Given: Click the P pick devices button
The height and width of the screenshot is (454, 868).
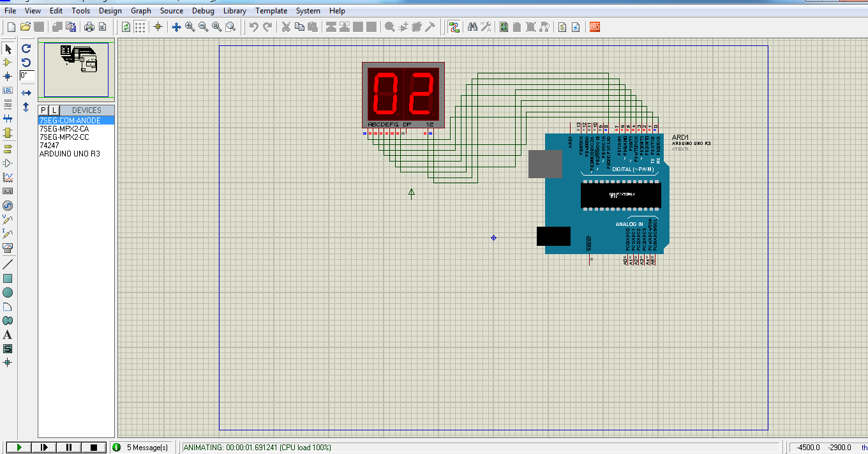Looking at the screenshot, I should coord(44,110).
